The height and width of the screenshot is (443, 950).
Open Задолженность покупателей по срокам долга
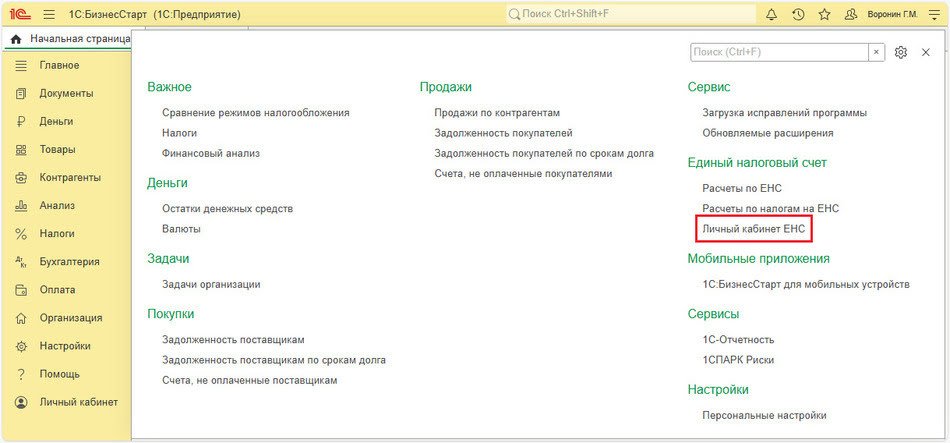point(544,153)
